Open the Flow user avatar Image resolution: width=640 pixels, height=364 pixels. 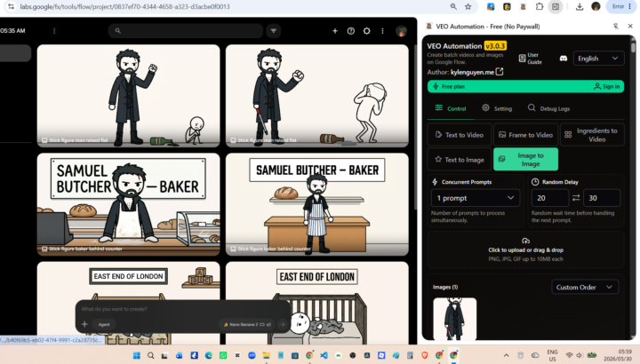click(x=401, y=31)
